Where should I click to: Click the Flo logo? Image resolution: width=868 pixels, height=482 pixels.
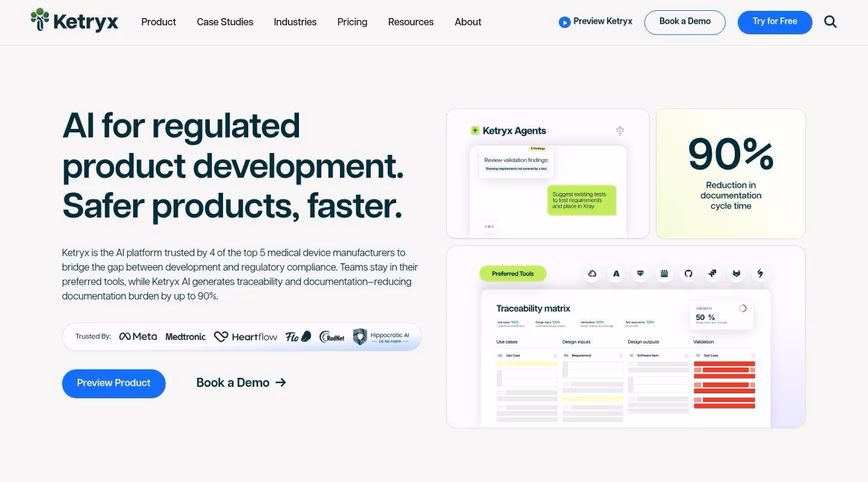[298, 336]
